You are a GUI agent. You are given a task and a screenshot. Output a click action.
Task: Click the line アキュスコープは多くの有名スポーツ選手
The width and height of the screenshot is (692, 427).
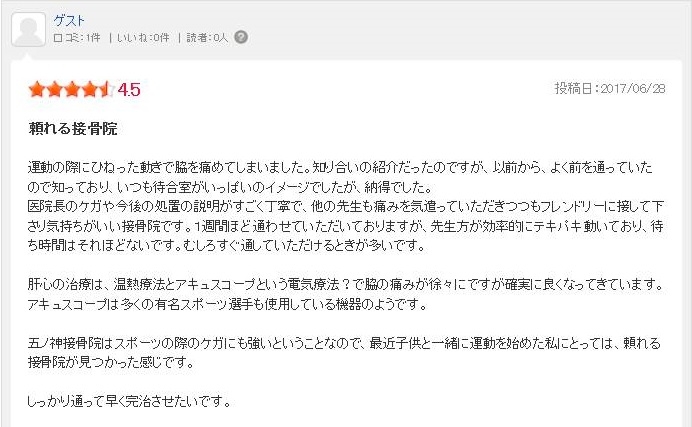(227, 304)
